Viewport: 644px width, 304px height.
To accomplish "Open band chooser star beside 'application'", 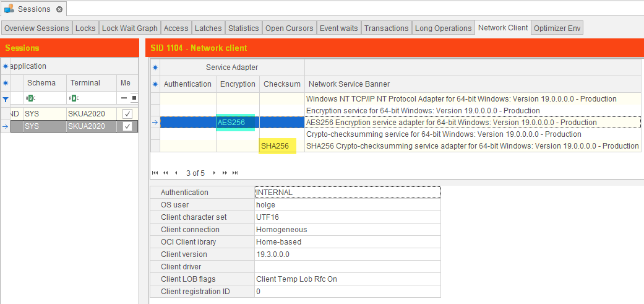I will pos(6,66).
